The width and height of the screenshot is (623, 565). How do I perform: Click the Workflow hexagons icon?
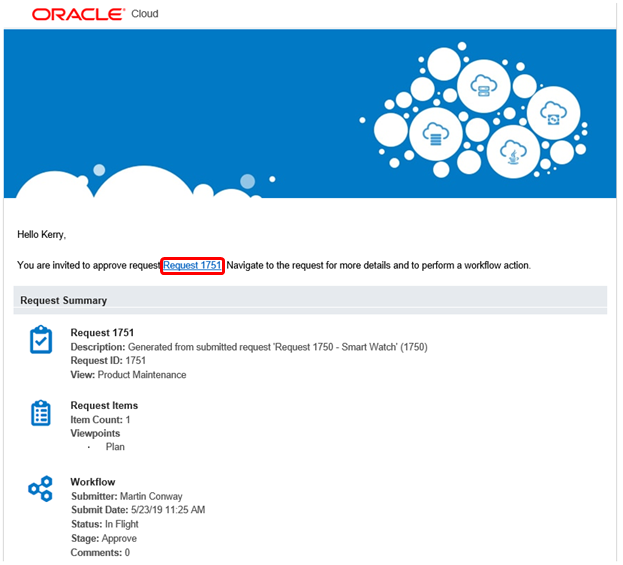41,489
